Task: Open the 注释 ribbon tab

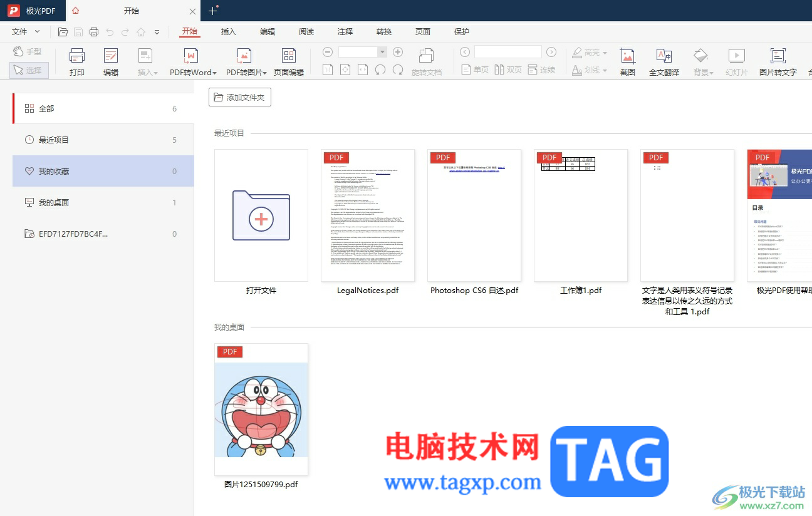Action: [345, 32]
